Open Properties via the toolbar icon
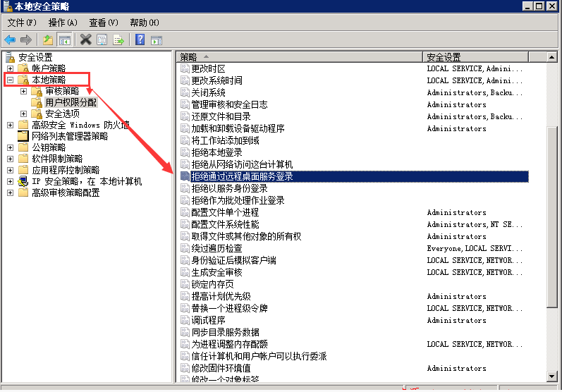The width and height of the screenshot is (562, 392). 102,39
